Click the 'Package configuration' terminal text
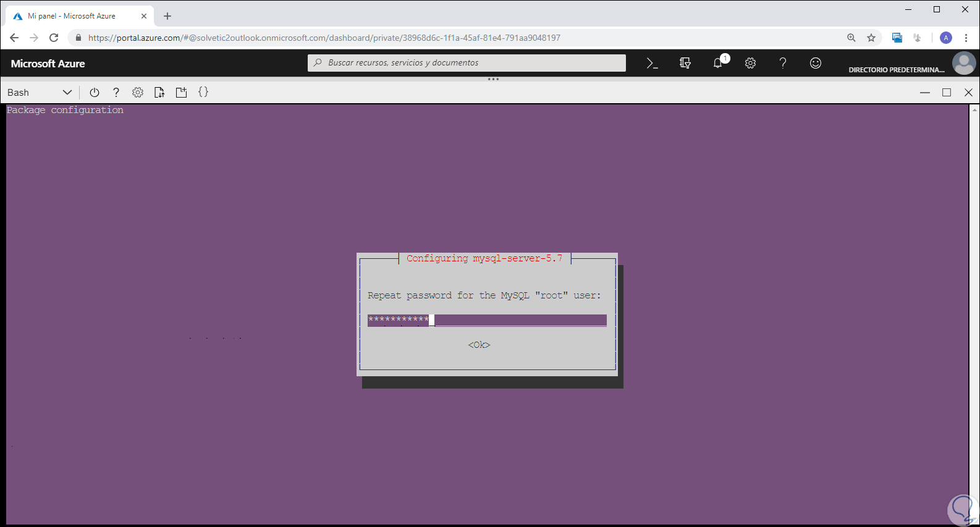 click(x=65, y=110)
